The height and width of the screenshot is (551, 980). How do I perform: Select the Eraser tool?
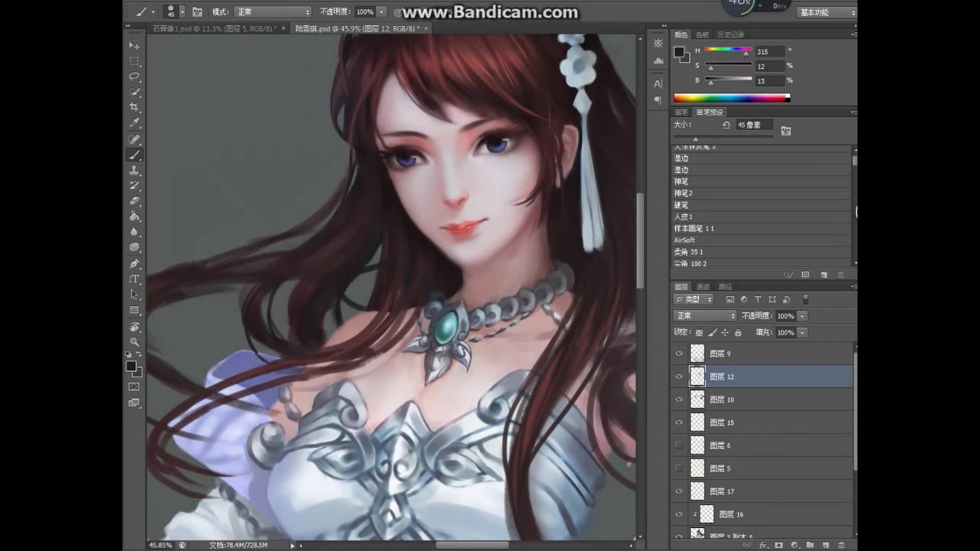(135, 201)
